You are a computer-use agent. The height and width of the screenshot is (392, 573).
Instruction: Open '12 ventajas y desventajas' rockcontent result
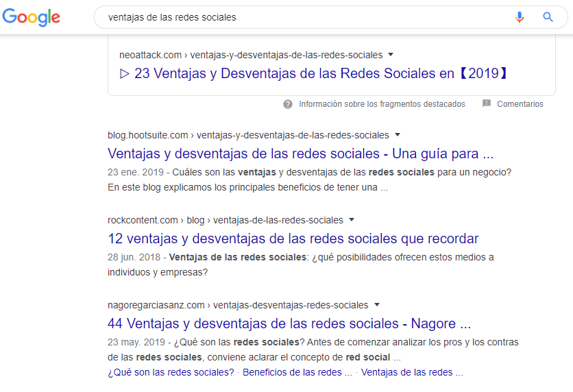click(293, 238)
